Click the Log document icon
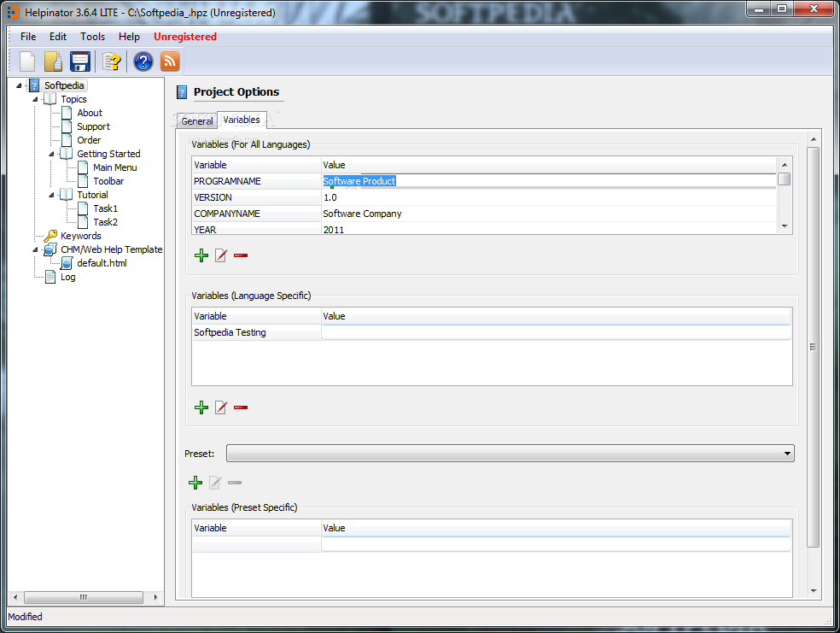The height and width of the screenshot is (633, 840). click(50, 277)
